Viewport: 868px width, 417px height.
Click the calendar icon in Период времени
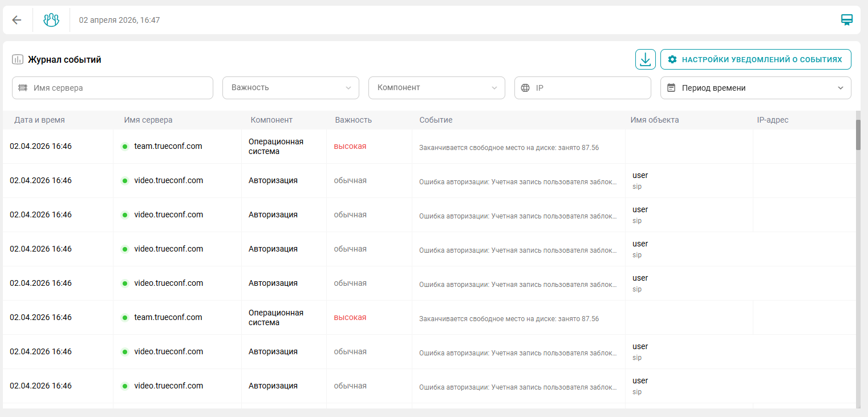[x=671, y=88]
